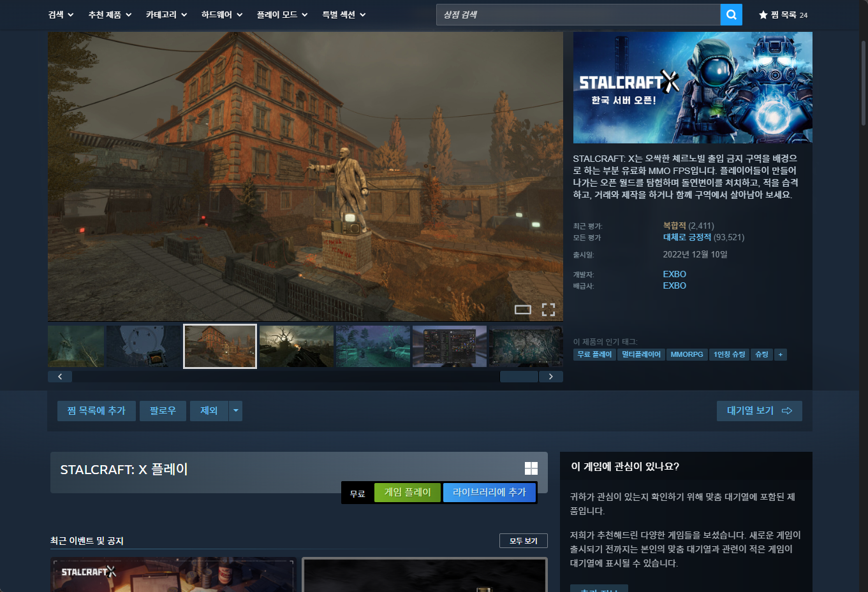Select the MMORPG tag
Viewport: 868px width, 592px height.
pos(687,354)
